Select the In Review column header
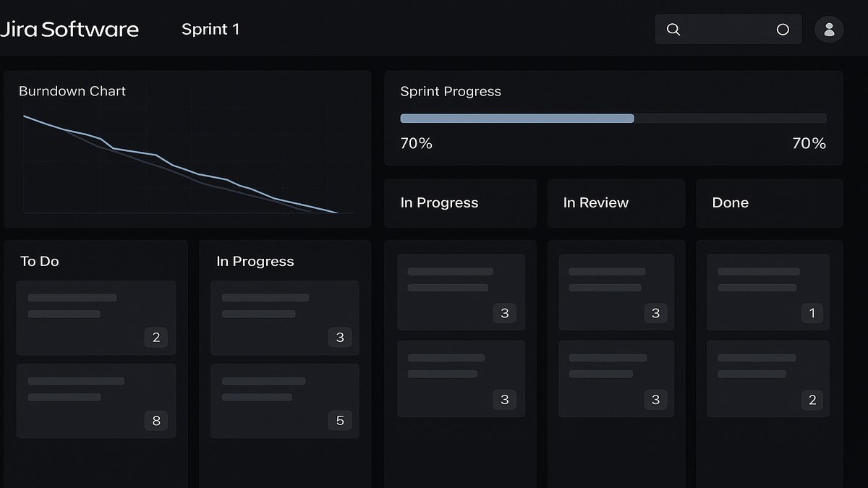Screen dimensions: 868x488 [x=596, y=203]
